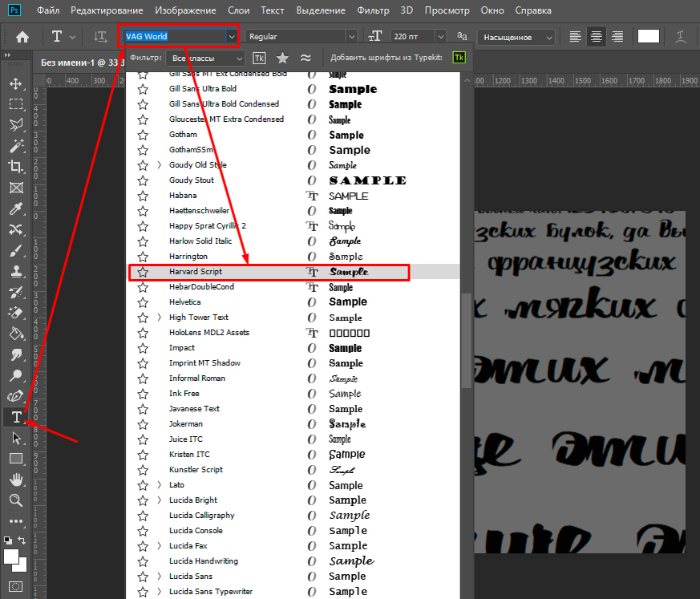Align text right

click(617, 37)
